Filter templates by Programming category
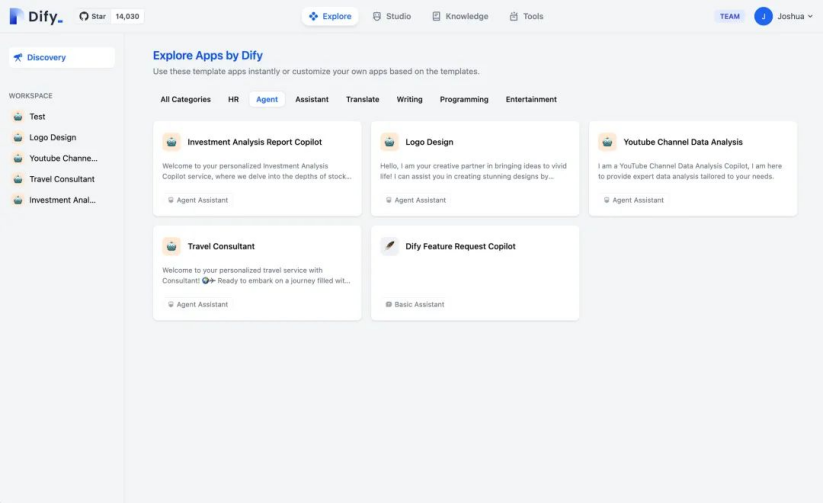 tap(464, 99)
